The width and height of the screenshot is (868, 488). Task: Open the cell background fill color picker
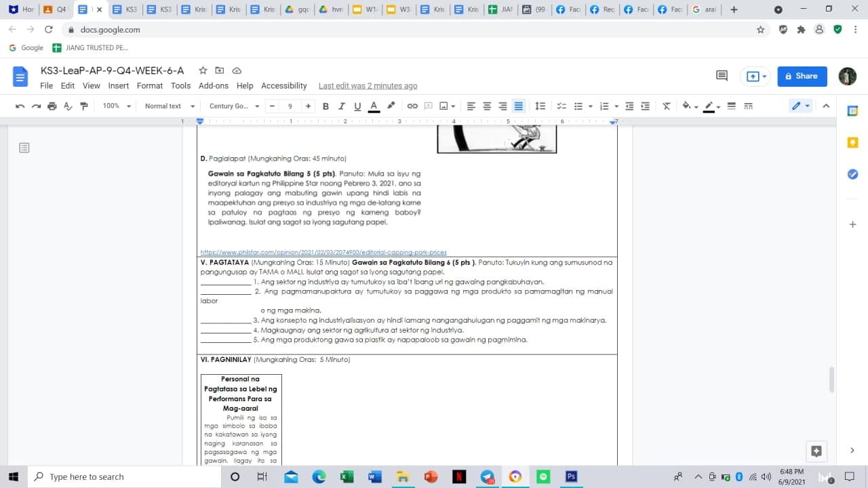click(690, 106)
